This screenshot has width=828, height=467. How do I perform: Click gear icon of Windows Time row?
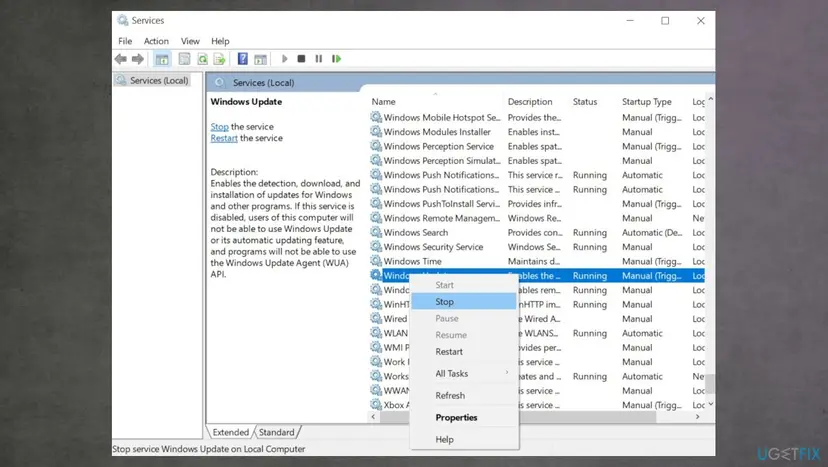coord(376,260)
